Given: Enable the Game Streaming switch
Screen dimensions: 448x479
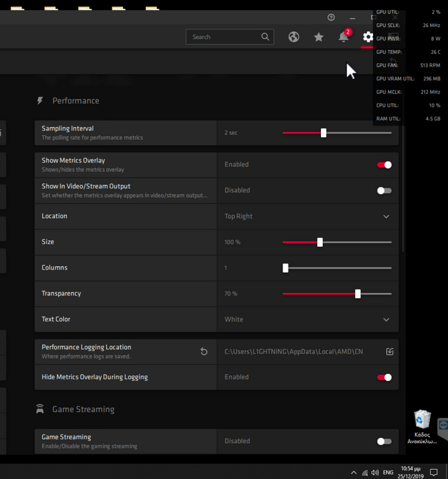Looking at the screenshot, I should [x=384, y=442].
